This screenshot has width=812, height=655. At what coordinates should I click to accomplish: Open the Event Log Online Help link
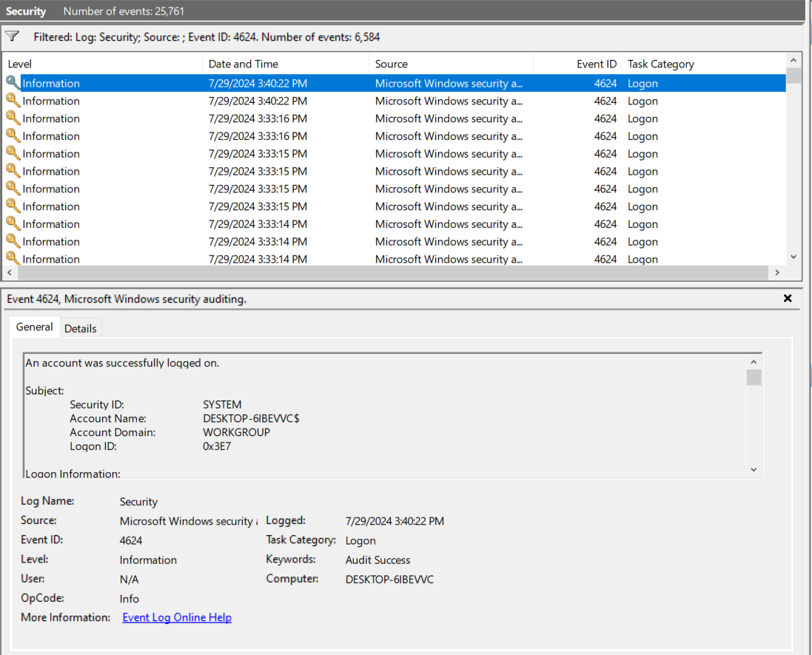pyautogui.click(x=177, y=617)
